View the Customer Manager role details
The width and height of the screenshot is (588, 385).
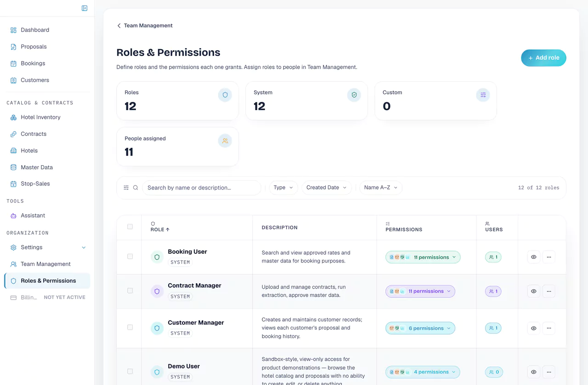pos(533,328)
